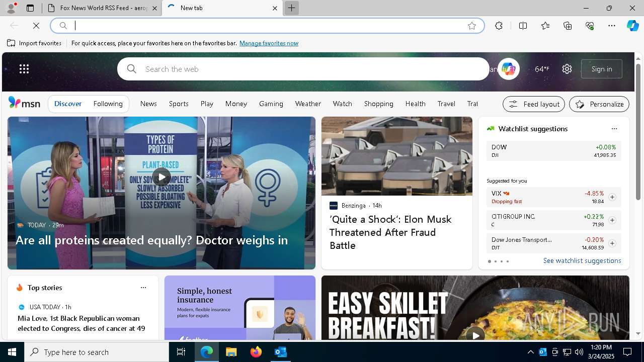Viewport: 644px width, 362px height.
Task: Click the page vertical scrollbar
Action: tap(638, 132)
